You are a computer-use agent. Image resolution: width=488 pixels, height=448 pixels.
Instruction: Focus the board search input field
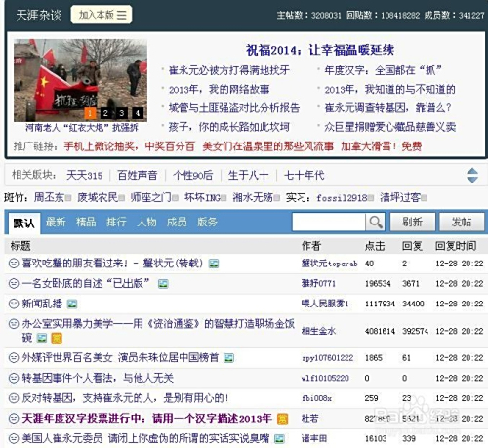point(329,222)
